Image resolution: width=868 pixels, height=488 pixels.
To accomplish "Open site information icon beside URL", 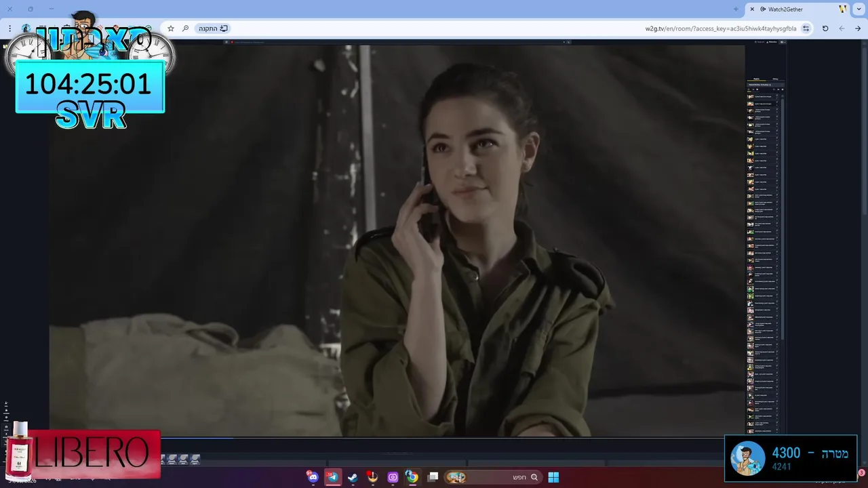I will coord(806,28).
